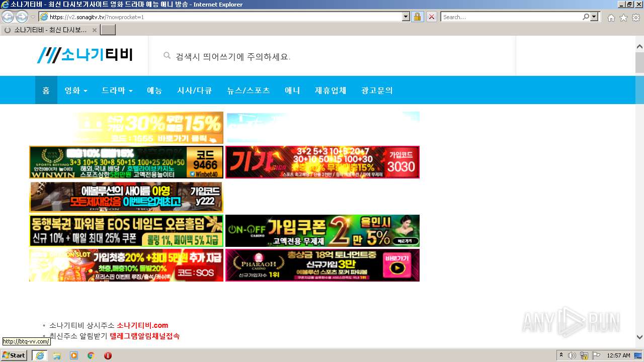644x362 pixels.
Task: Open the 텔레그램알림채널접속 link
Action: [x=144, y=336]
